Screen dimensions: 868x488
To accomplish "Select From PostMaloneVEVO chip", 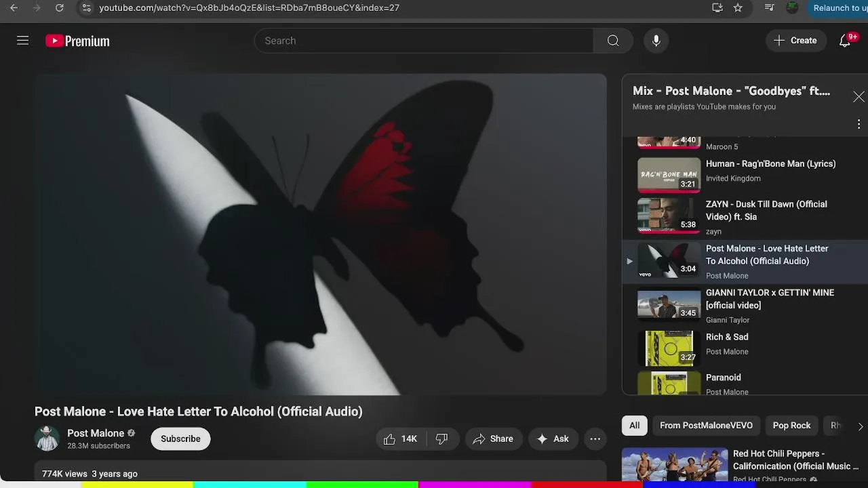I will pyautogui.click(x=706, y=426).
